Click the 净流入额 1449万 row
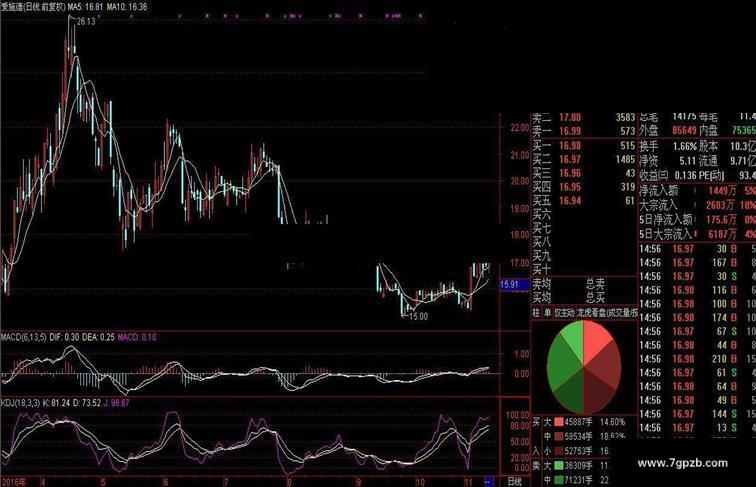This screenshot has width=756, height=487. pyautogui.click(x=697, y=191)
